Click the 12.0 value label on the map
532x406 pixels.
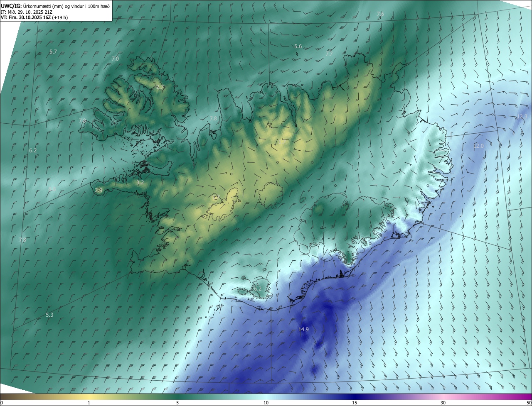[x=478, y=146]
